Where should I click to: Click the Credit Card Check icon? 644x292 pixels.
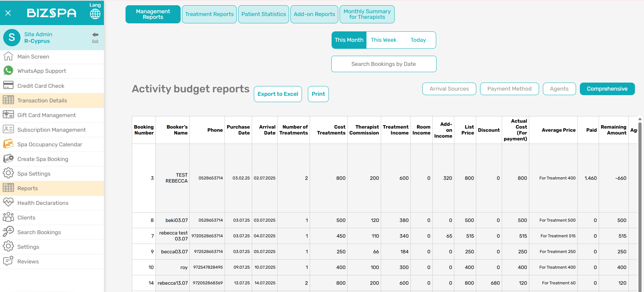tap(8, 85)
